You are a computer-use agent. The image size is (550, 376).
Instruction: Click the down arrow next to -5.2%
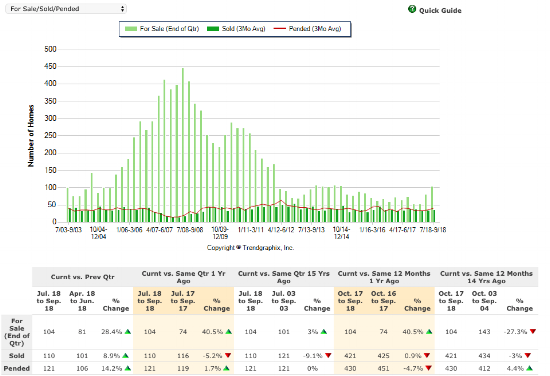click(228, 356)
